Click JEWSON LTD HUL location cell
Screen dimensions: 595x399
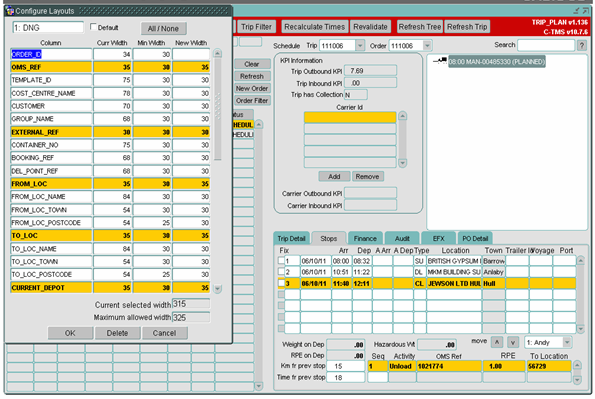(x=454, y=284)
